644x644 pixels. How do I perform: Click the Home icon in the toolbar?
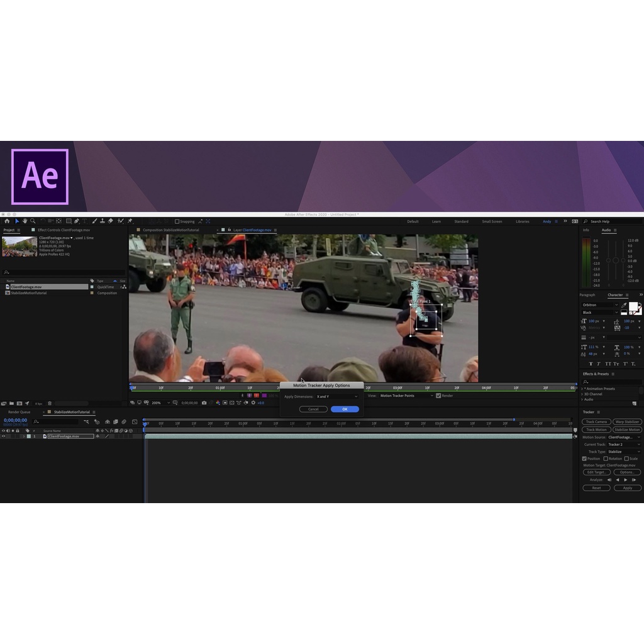click(x=7, y=221)
